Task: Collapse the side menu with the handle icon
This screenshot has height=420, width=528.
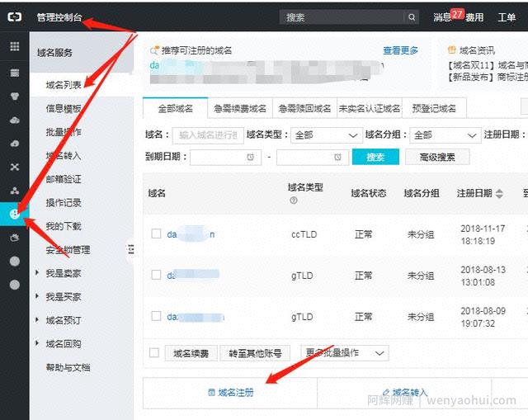Action: 130,249
